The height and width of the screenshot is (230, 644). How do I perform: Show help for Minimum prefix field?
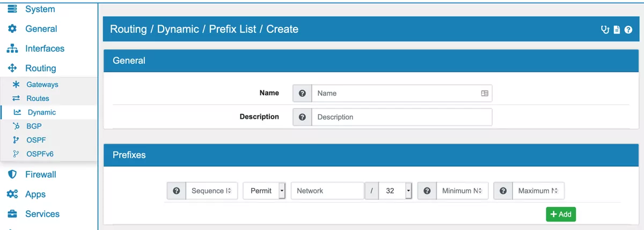click(427, 191)
